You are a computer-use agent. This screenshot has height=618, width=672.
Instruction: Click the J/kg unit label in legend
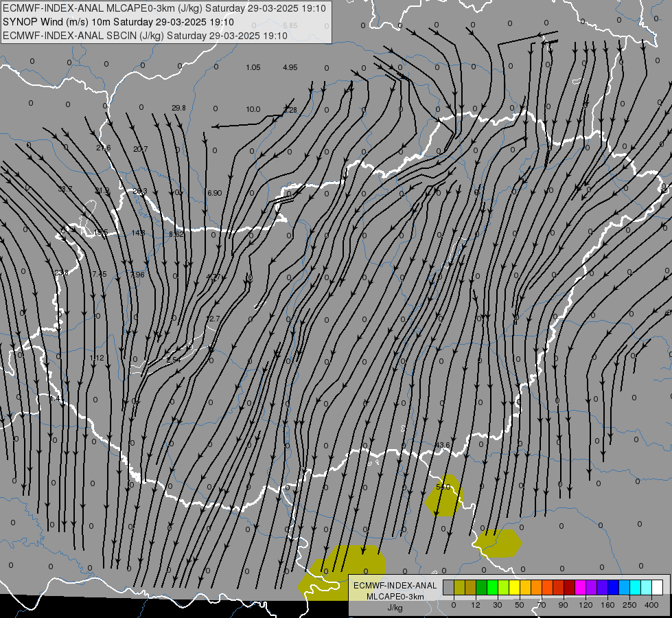(395, 608)
